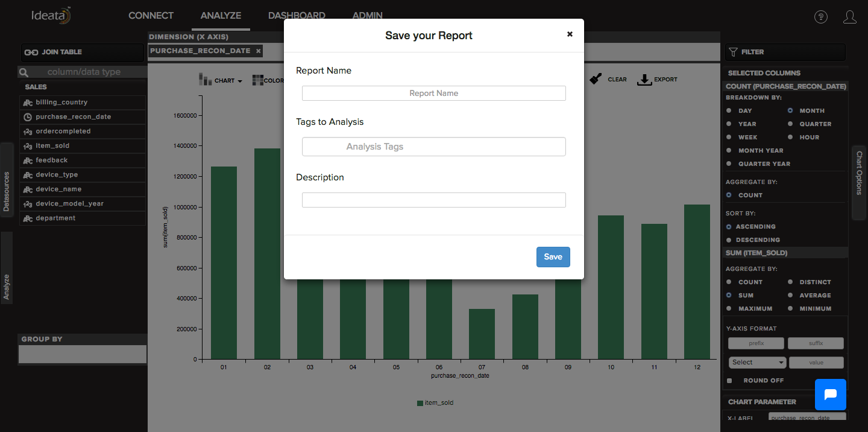
Task: Select the department column
Action: [x=83, y=218]
